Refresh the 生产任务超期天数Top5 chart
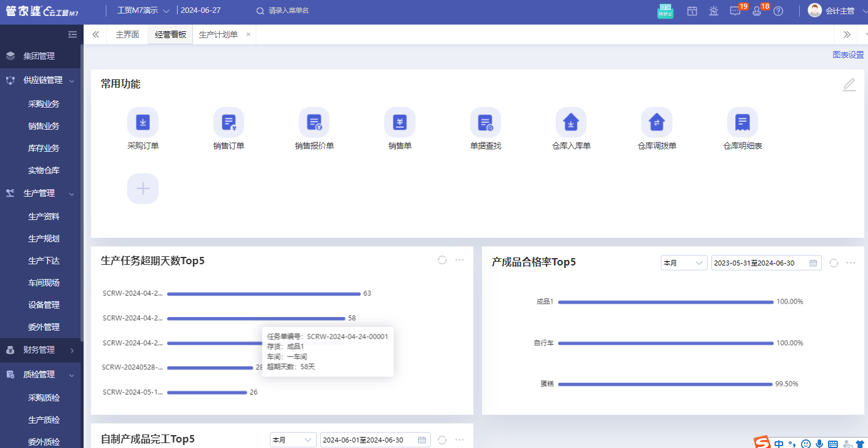Viewport: 868px width, 448px height. click(442, 260)
